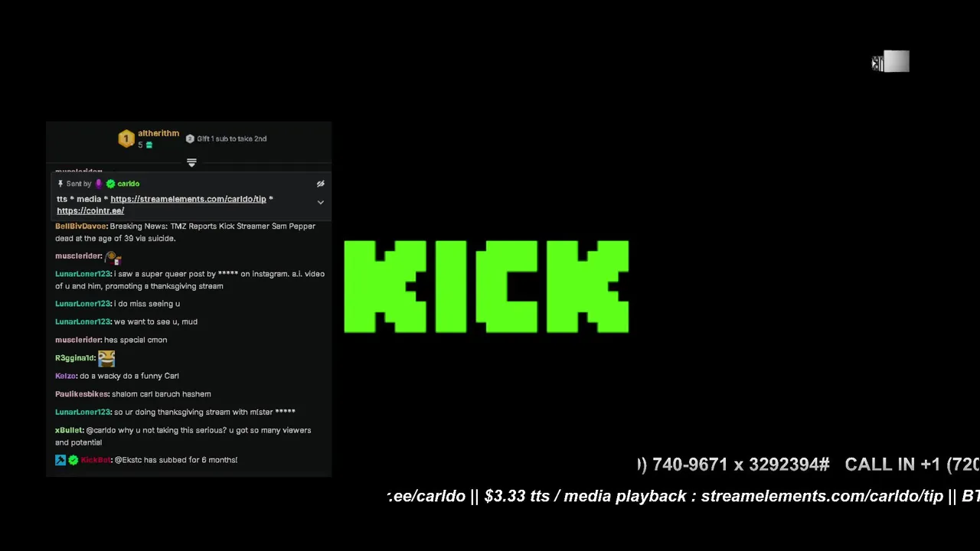Click the '740-9671 x 3292394#' call-in number
Image resolution: width=980 pixels, height=551 pixels.
(x=740, y=465)
